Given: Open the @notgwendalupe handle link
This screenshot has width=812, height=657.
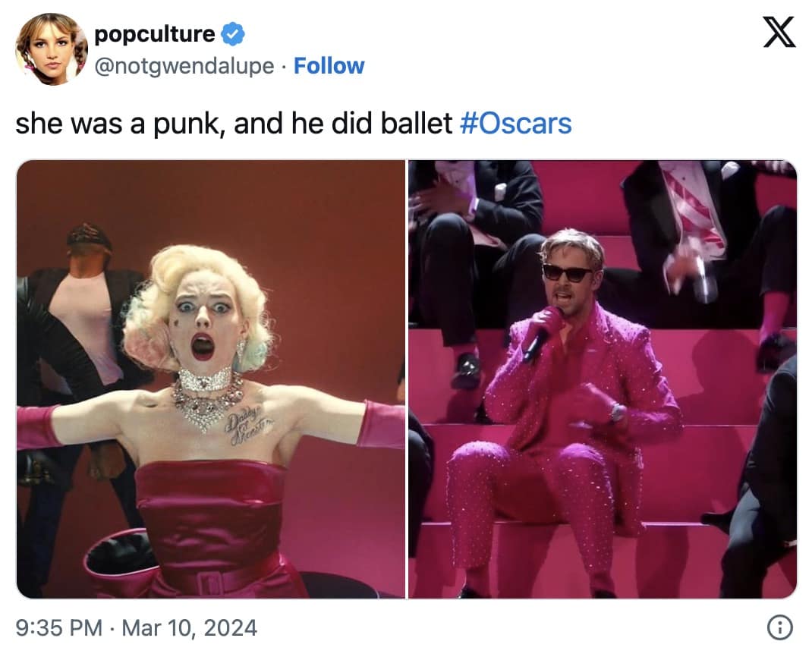Looking at the screenshot, I should click(184, 66).
